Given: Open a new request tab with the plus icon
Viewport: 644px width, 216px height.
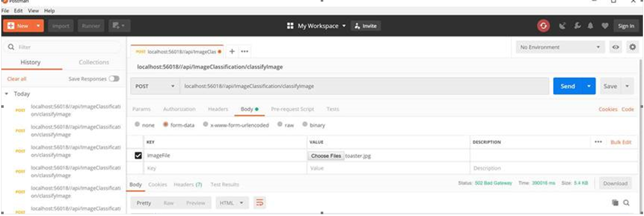Looking at the screenshot, I should pos(232,51).
